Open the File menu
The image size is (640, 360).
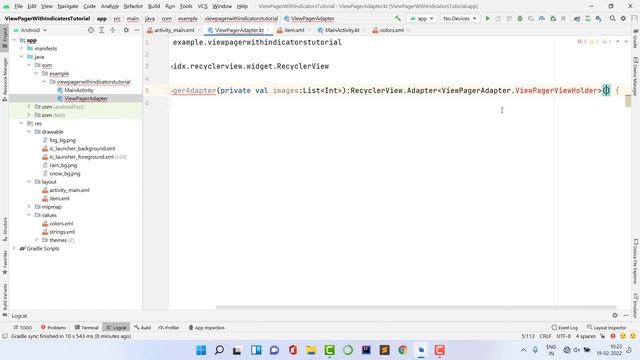[x=18, y=6]
